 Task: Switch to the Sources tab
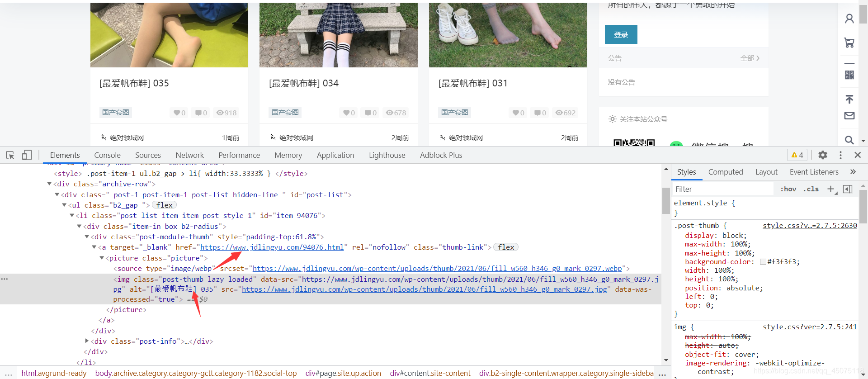(148, 155)
